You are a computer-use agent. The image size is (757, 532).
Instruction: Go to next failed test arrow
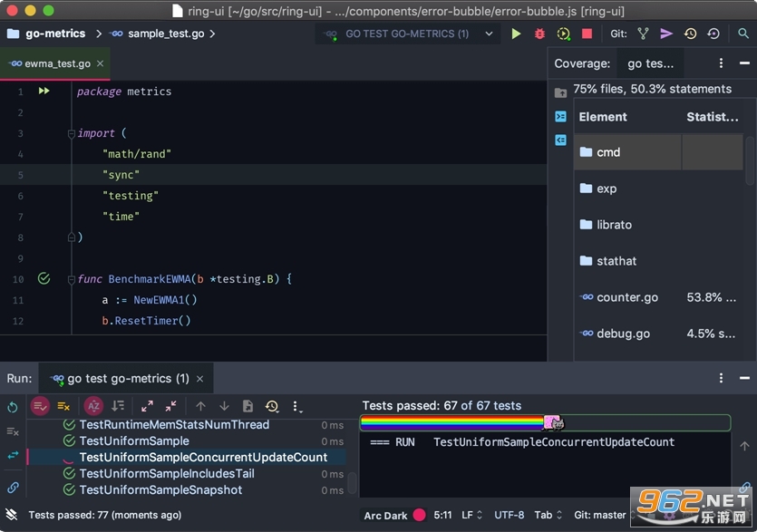coord(225,407)
